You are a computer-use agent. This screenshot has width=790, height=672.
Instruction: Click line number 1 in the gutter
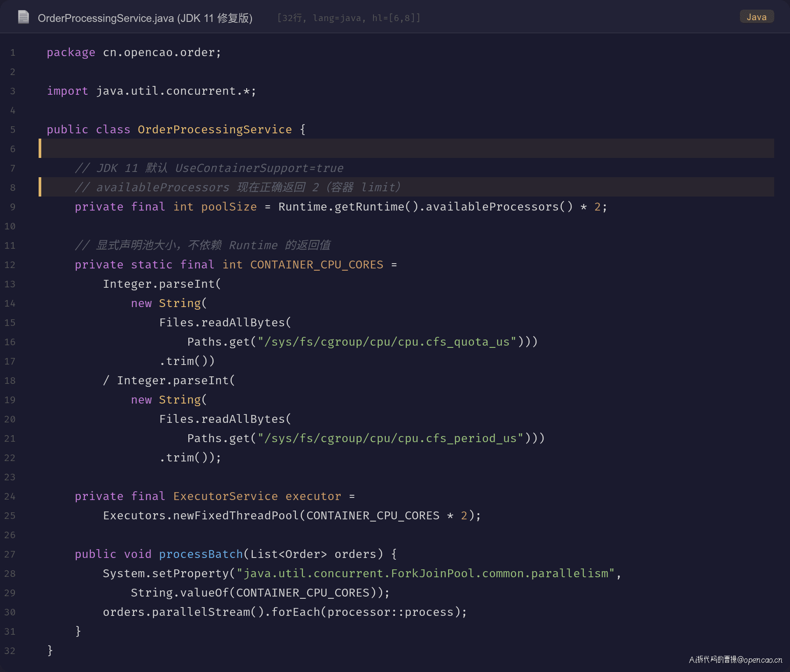13,53
